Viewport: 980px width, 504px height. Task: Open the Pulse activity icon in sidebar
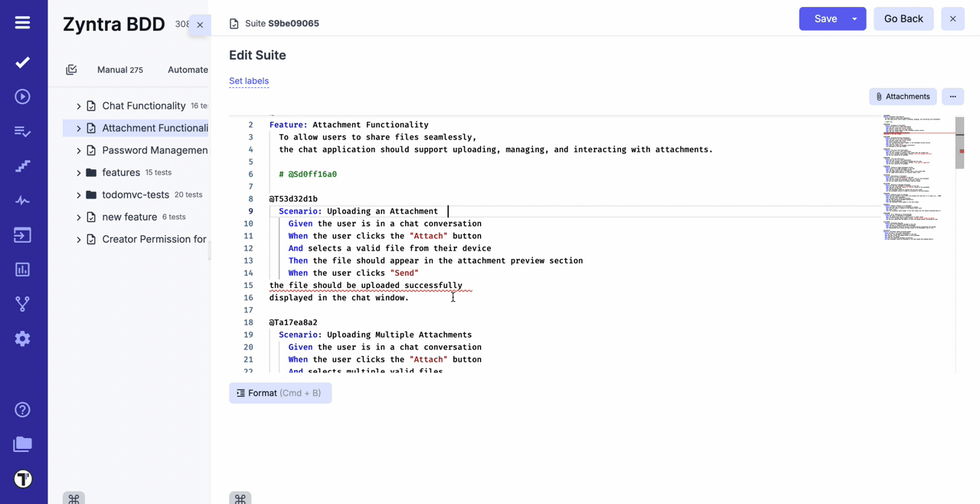22,201
